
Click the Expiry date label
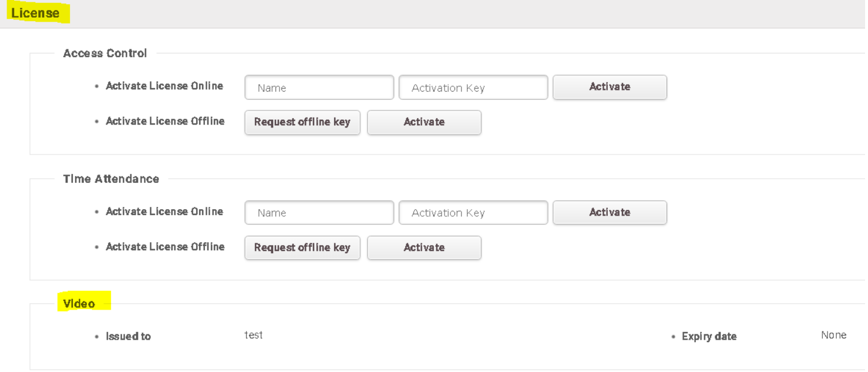(709, 337)
